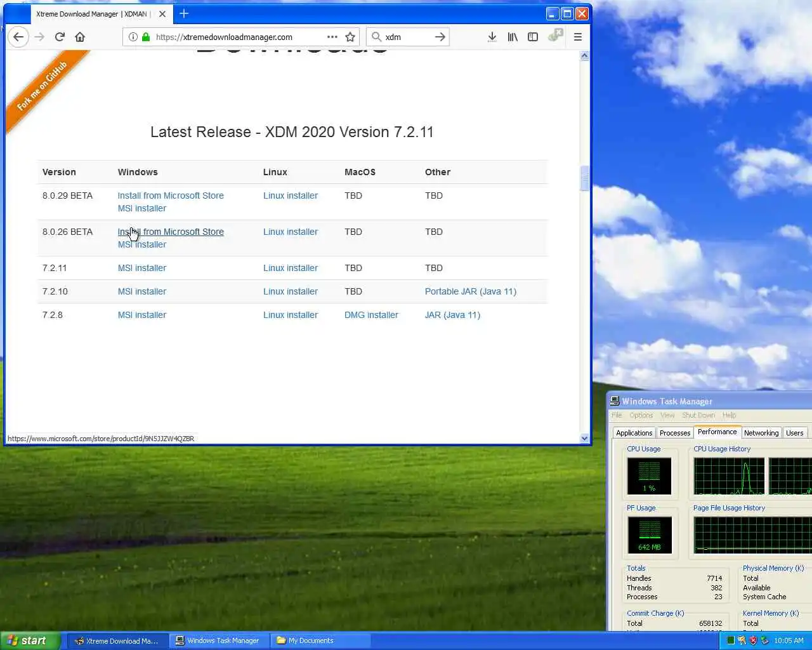This screenshot has height=650, width=812.
Task: Show site information icon in address bar
Action: click(x=133, y=37)
